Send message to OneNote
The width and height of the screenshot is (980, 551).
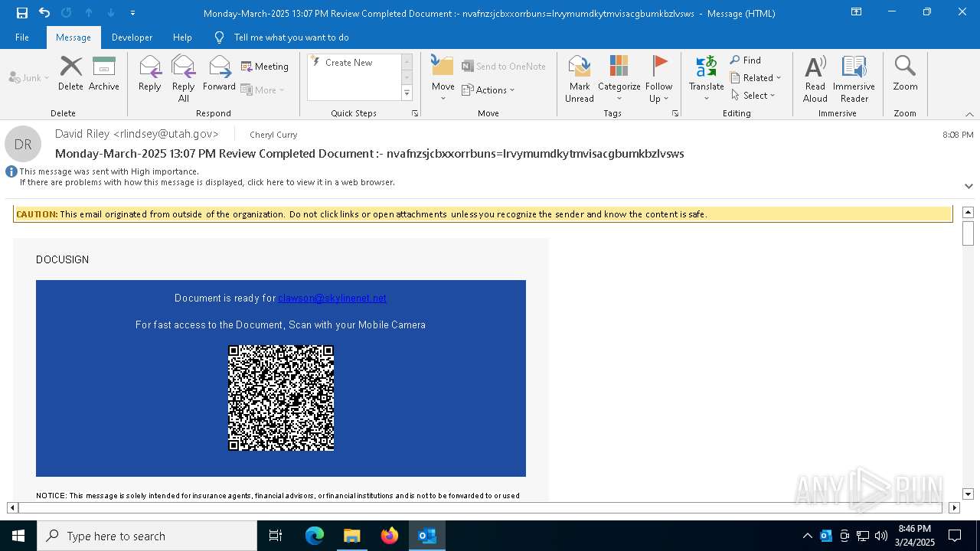(504, 67)
